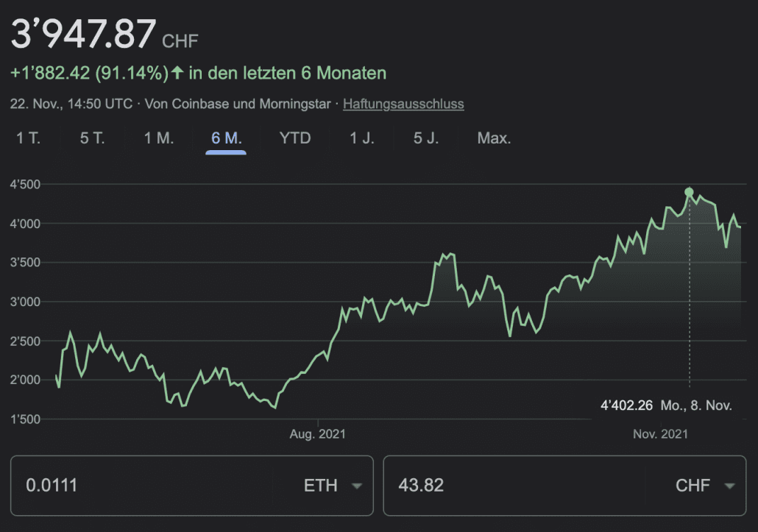Click the 43.82 CHF amount field
The image size is (758, 532).
pyautogui.click(x=515, y=486)
